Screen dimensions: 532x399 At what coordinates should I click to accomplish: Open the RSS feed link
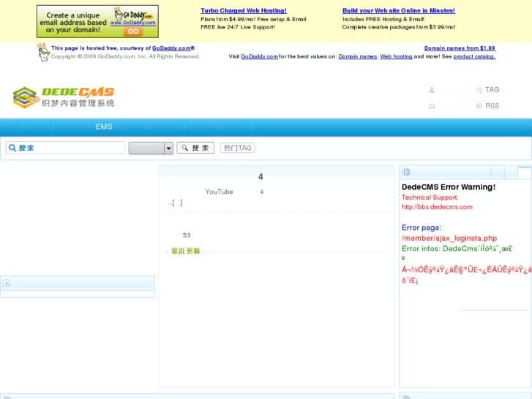coord(492,106)
